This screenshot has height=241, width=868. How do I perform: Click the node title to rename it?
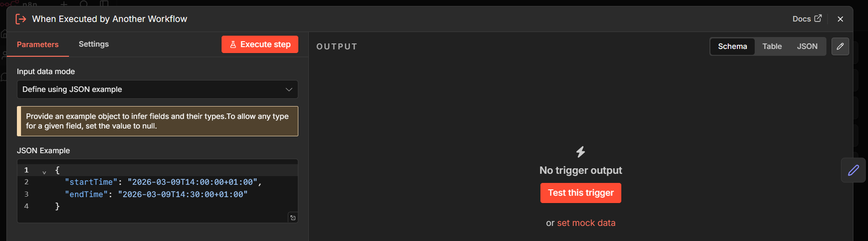110,19
